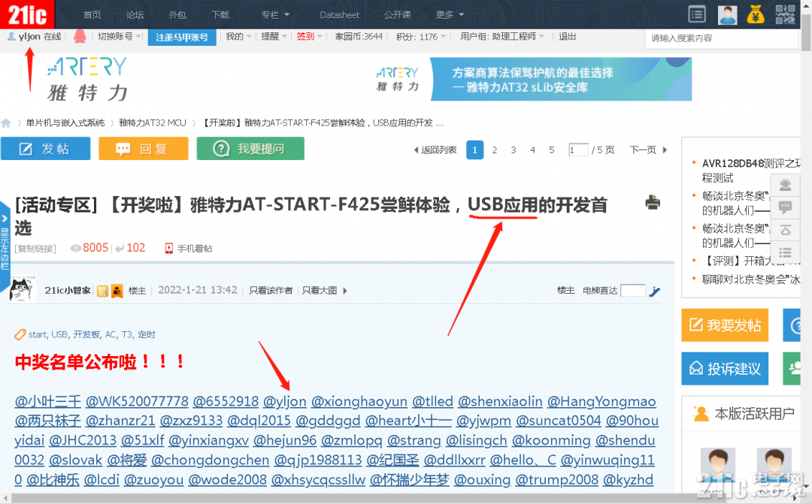Click the @yljon mention link
The width and height of the screenshot is (812, 504).
pos(284,401)
